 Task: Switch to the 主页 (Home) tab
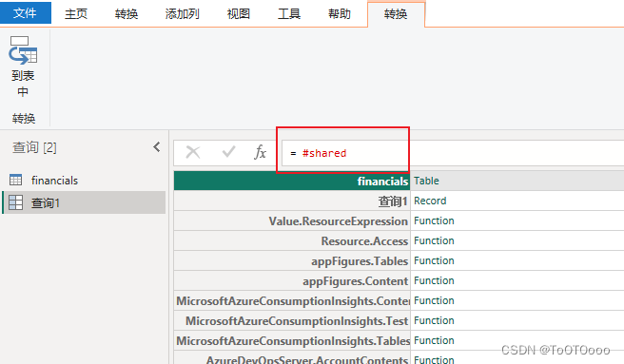76,14
